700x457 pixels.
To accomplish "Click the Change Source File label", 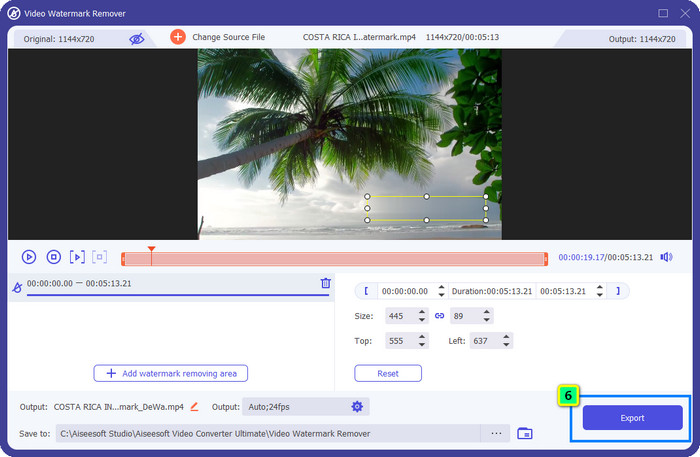I will (x=228, y=37).
